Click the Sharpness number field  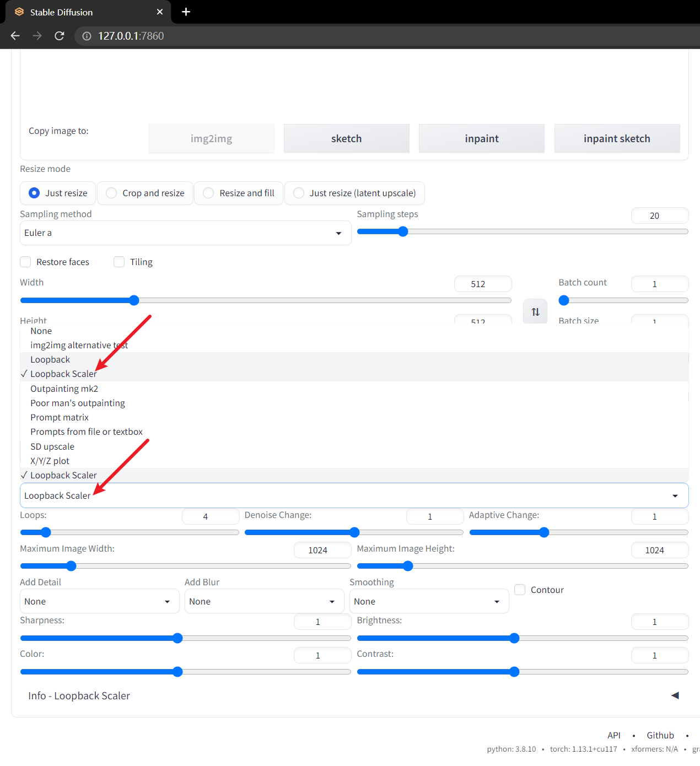(322, 622)
